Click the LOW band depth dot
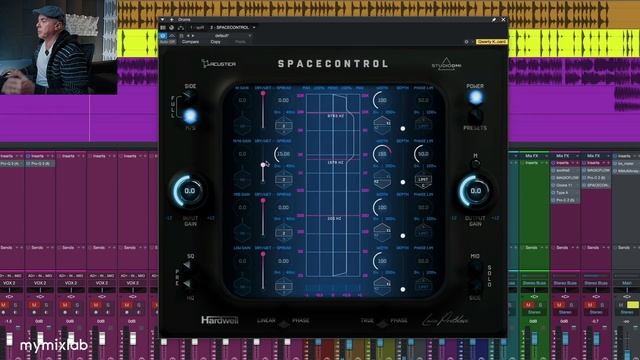 pos(403,289)
